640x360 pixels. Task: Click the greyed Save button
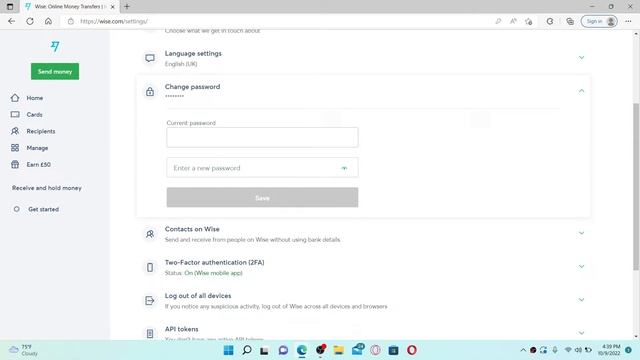click(262, 198)
